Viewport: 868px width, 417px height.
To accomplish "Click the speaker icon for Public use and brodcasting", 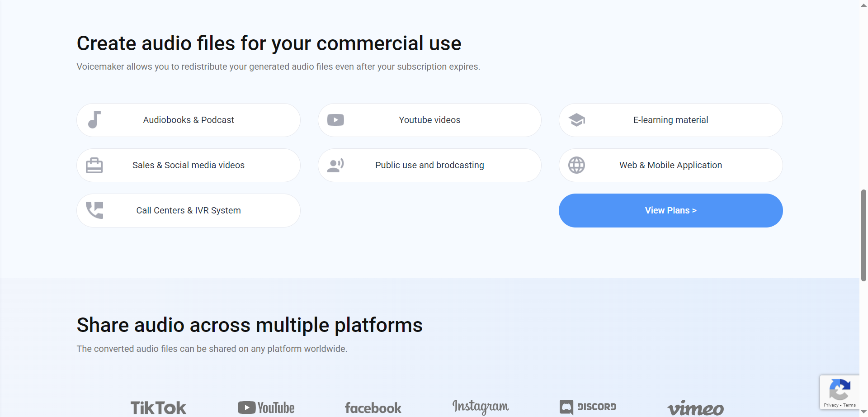I will (x=335, y=165).
